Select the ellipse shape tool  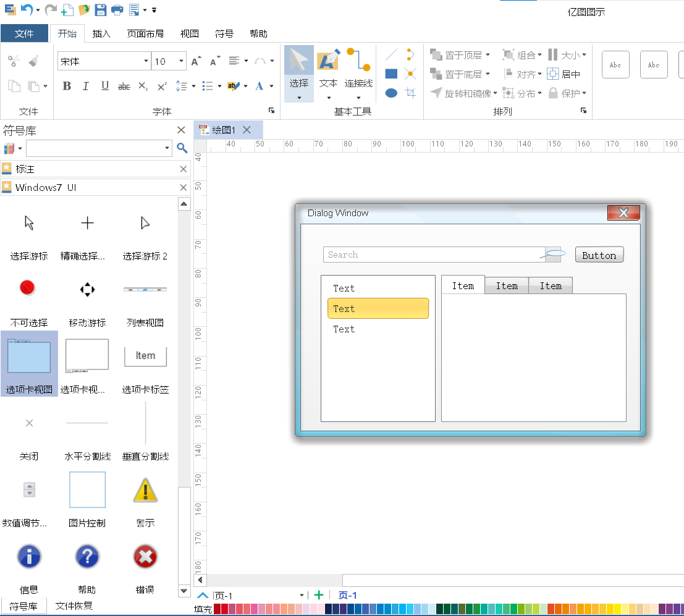click(x=391, y=93)
